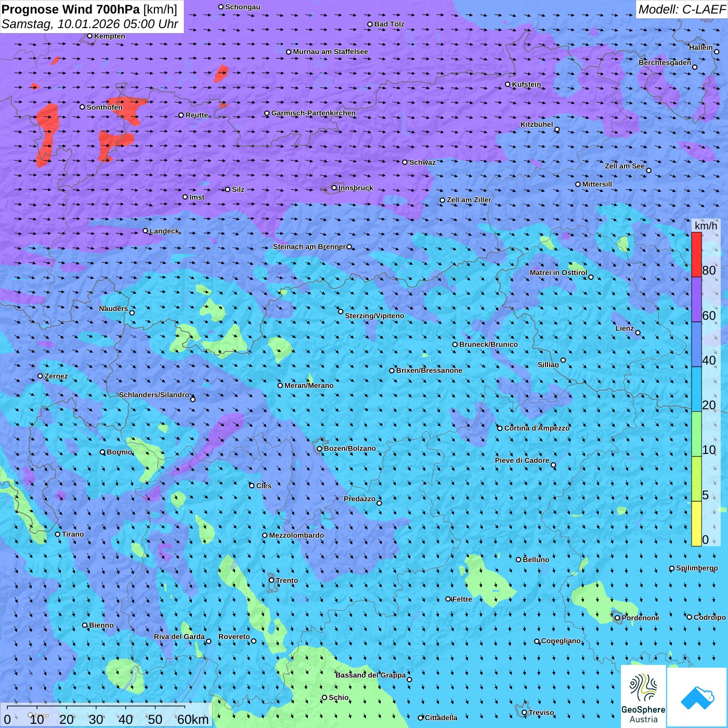Click the red 80 km/h legend swatch

pos(696,255)
